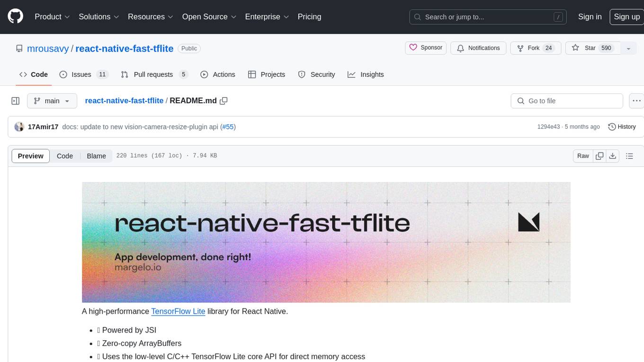Open the star lists dropdown arrow
644x362 pixels.
(x=628, y=48)
